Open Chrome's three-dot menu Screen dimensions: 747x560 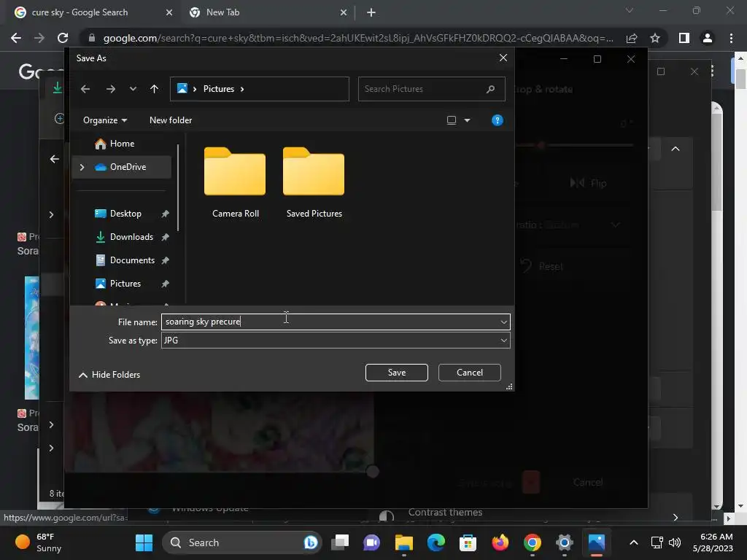pyautogui.click(x=731, y=38)
